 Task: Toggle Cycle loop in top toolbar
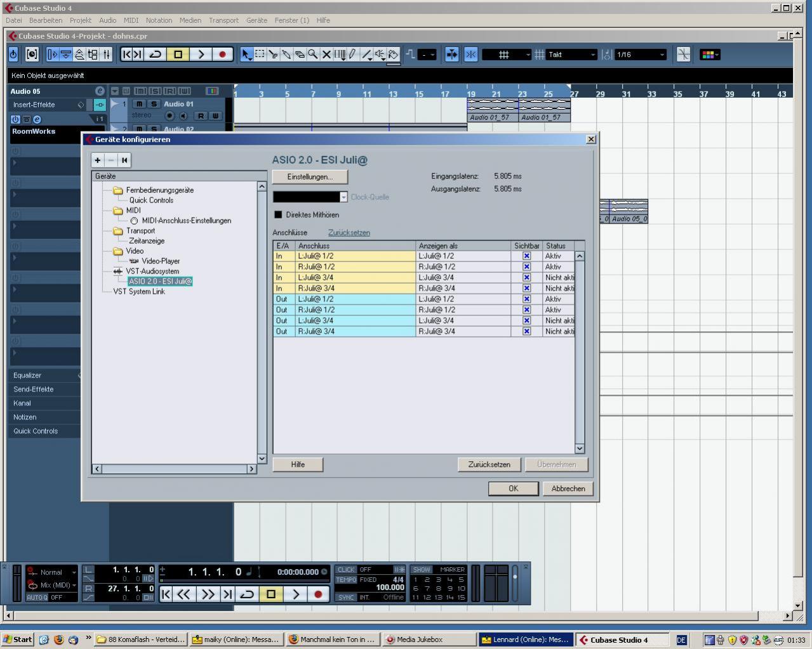point(156,55)
